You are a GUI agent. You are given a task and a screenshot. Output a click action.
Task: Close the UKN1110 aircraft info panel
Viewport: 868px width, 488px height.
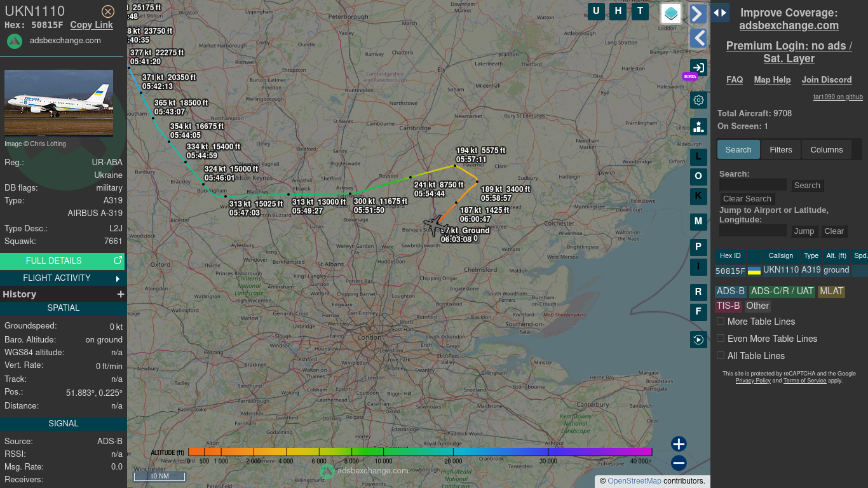point(108,11)
